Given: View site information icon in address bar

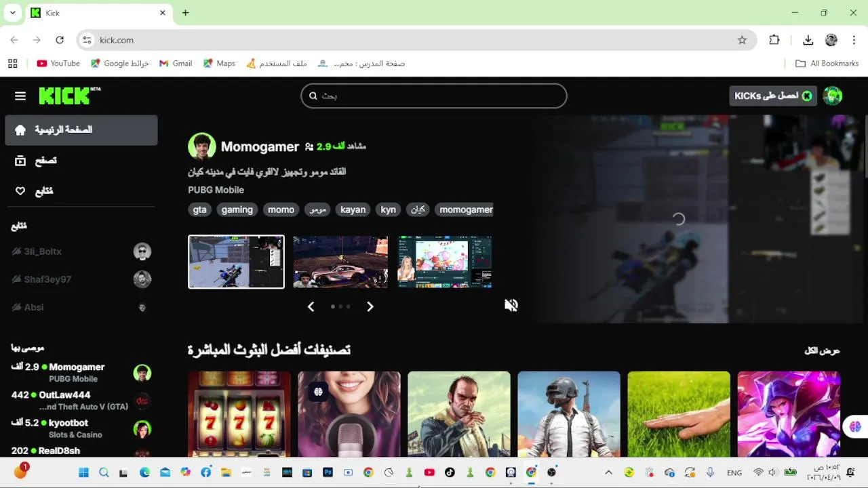Looking at the screenshot, I should [x=87, y=40].
